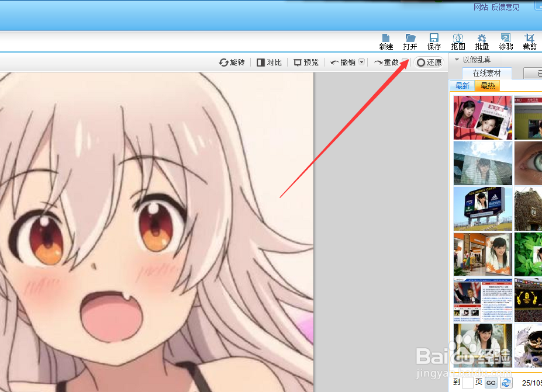Select the 最热 hottest tab
This screenshot has width=542, height=392.
pos(488,86)
